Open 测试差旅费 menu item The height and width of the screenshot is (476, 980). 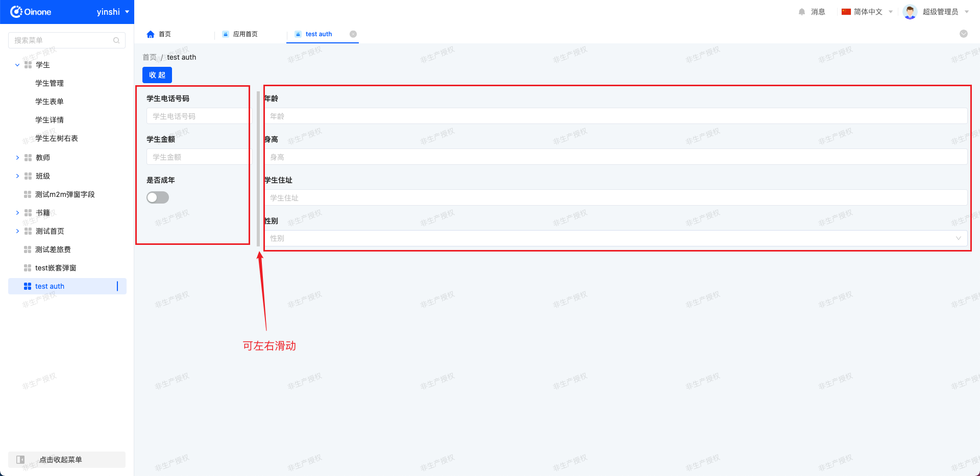coord(53,249)
